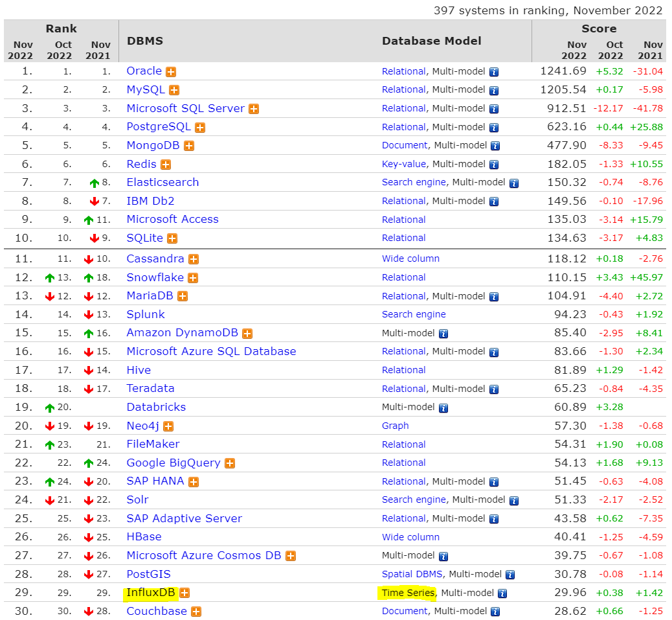Click the info icon in the Oracle row
Viewport: 672px width, 620px height.
pyautogui.click(x=494, y=72)
